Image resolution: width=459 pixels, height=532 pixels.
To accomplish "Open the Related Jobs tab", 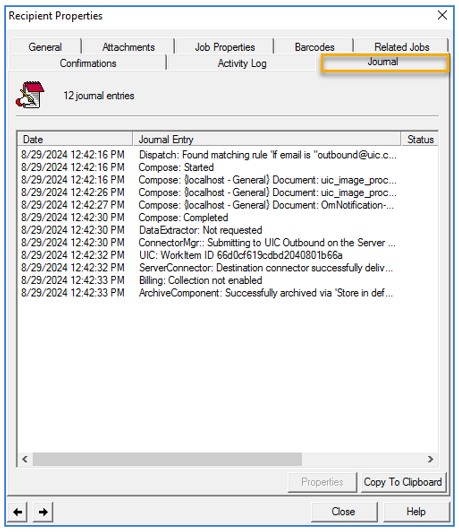I will [x=402, y=47].
